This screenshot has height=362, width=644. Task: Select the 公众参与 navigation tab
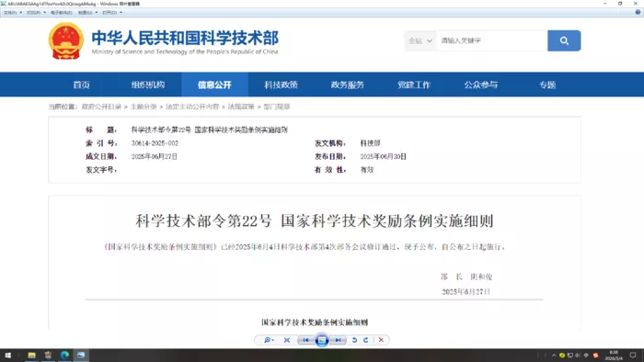480,85
